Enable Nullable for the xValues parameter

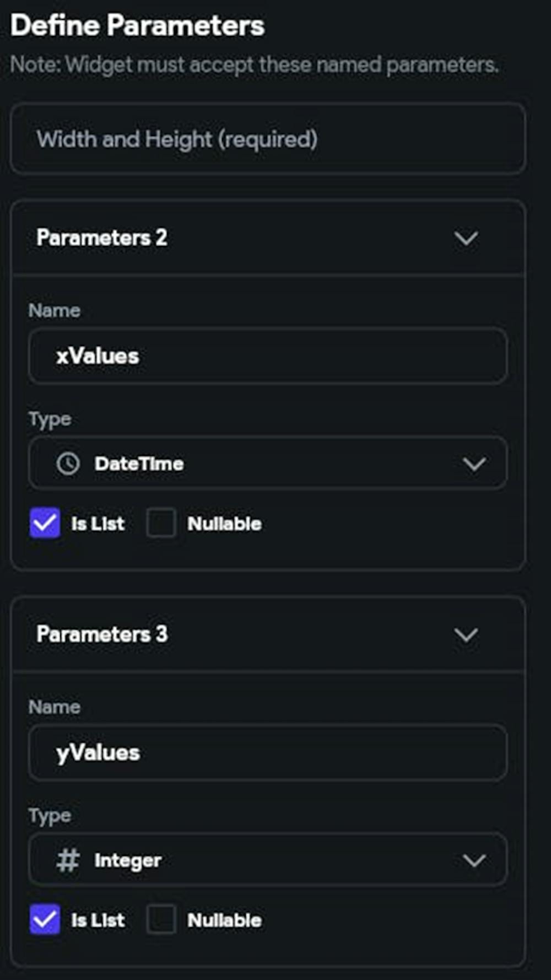(x=161, y=523)
